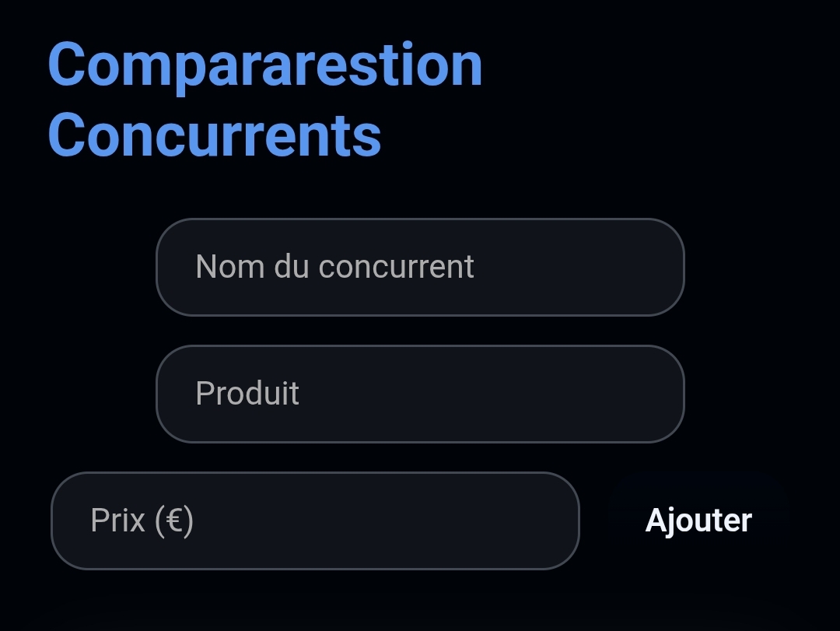
Task: Select the Prix (€) input box
Action: pos(315,521)
